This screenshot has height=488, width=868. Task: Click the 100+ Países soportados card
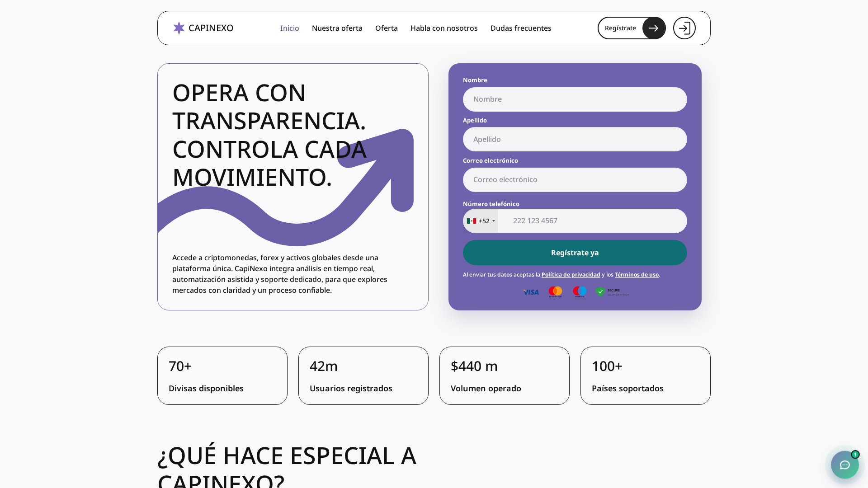[646, 375]
